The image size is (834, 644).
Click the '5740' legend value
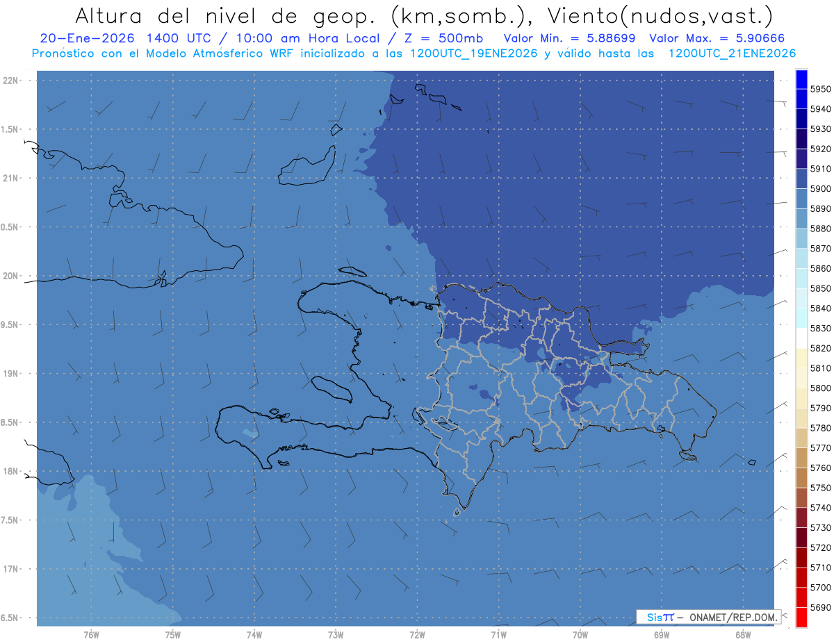coord(820,508)
